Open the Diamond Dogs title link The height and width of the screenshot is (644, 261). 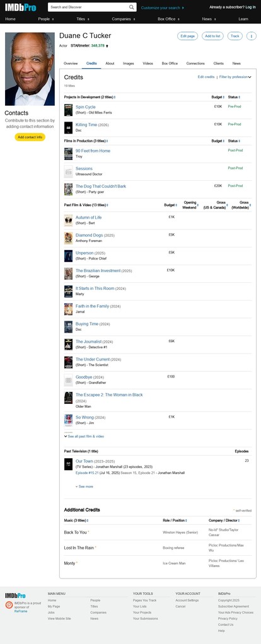[89, 235]
